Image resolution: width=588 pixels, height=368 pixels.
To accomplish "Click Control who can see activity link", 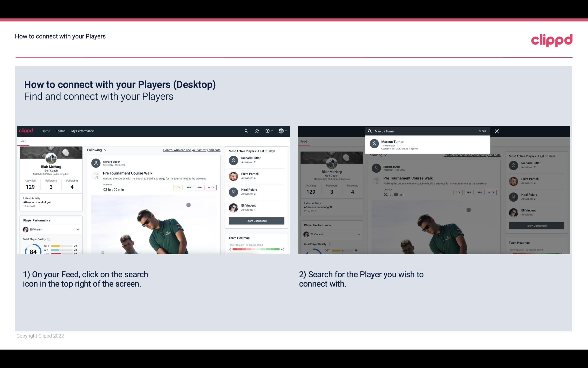I will [192, 150].
